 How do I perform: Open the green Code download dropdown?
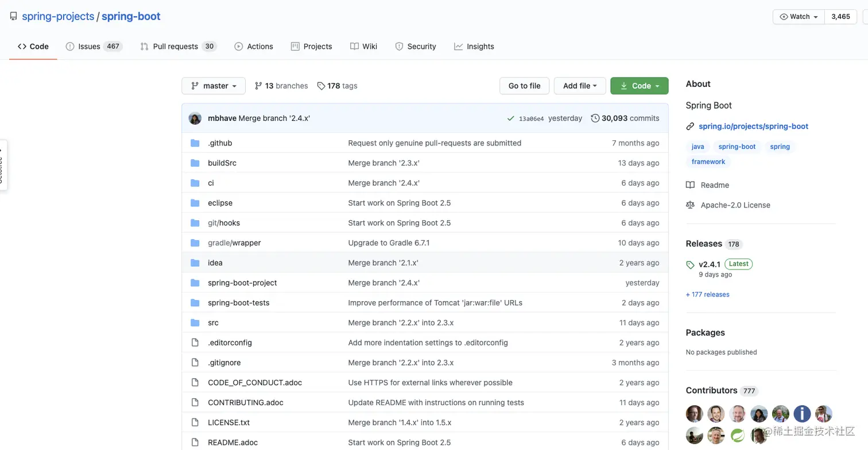click(x=640, y=86)
